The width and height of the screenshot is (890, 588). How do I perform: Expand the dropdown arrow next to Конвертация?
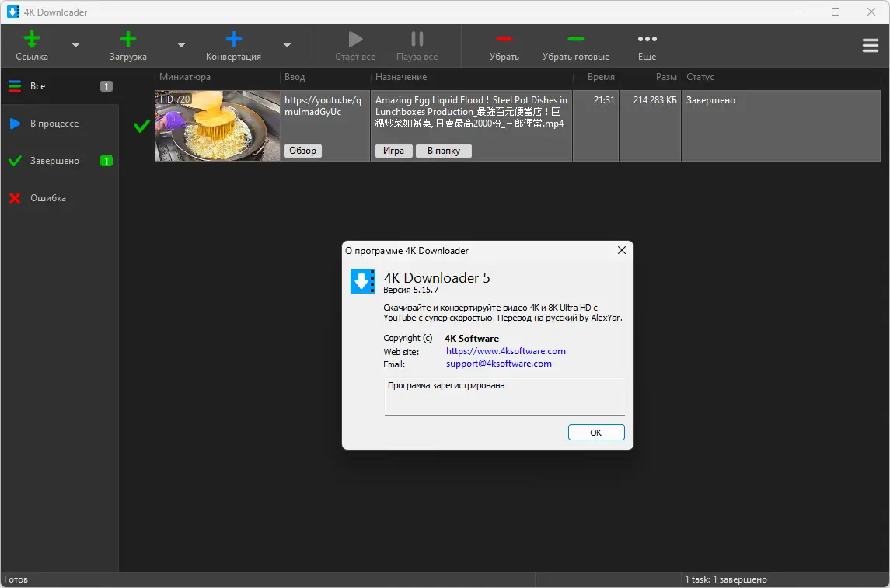point(287,45)
